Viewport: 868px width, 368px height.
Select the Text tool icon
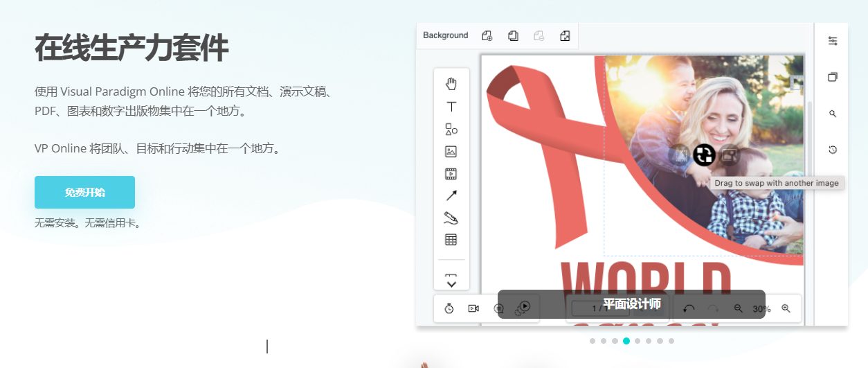point(451,107)
